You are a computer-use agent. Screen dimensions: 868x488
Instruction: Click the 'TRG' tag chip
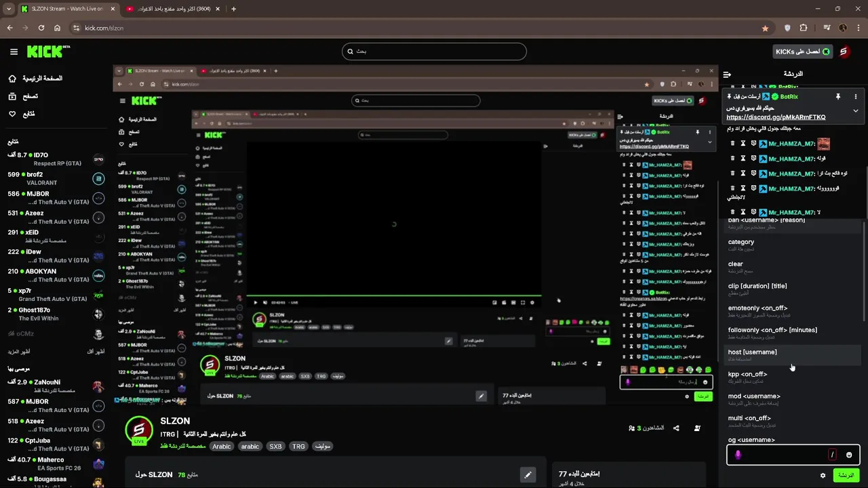[298, 447]
